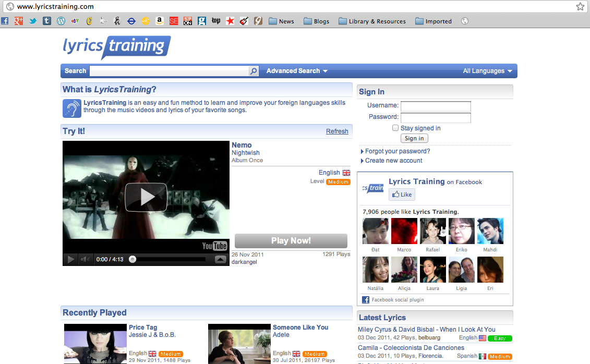Open the red guitar bookmark icon
590x364 pixels.
point(244,21)
